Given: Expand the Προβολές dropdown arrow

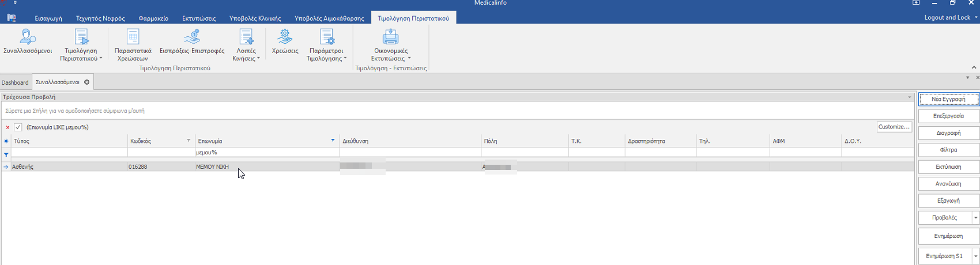Looking at the screenshot, I should [x=975, y=218].
